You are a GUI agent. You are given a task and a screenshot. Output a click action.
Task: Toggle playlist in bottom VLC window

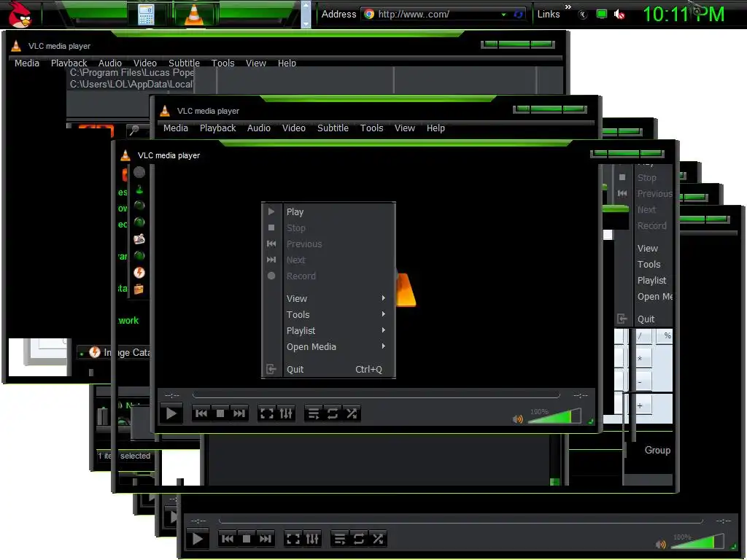pos(340,539)
